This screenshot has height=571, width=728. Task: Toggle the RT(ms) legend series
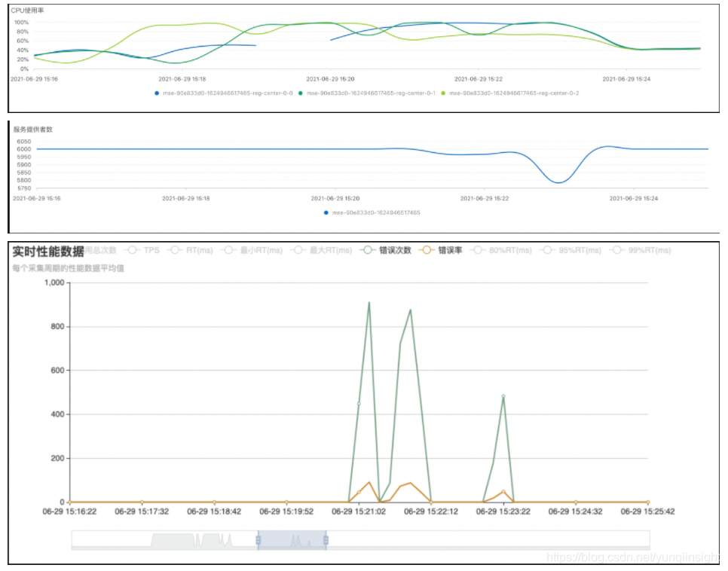point(191,250)
